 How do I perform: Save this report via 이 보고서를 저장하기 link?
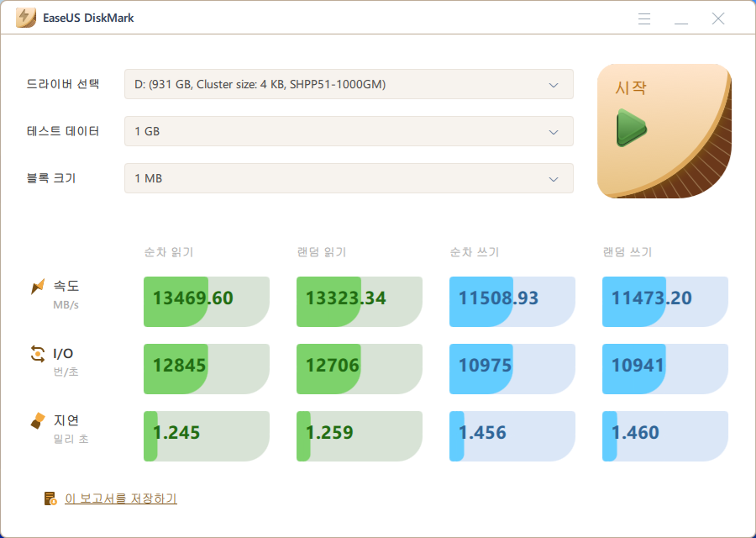coord(120,498)
